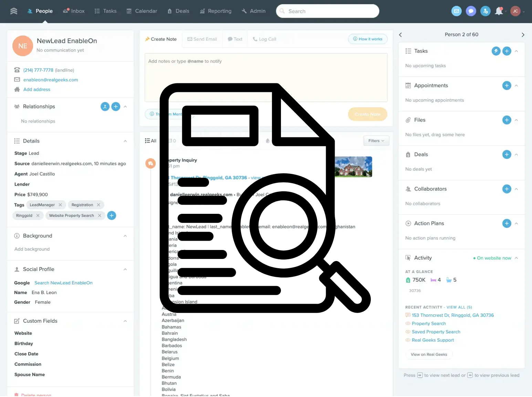Open the Real Geeks Support activity link
Image resolution: width=532 pixels, height=397 pixels.
[433, 340]
